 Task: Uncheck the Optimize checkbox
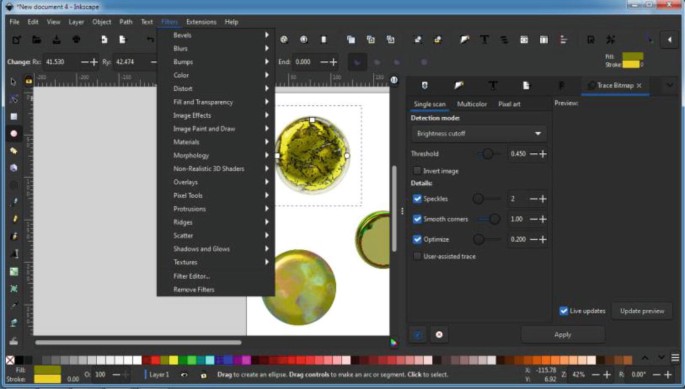(417, 239)
